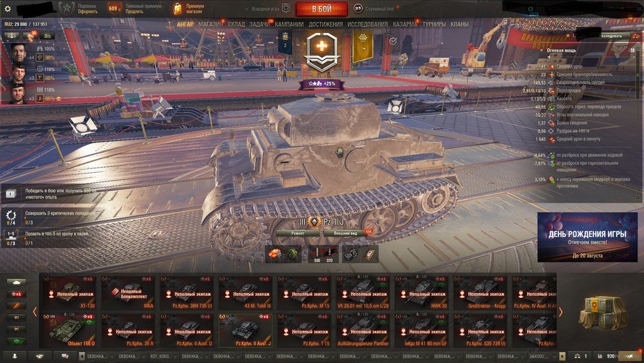The image size is (644, 363).
Task: Switch to the МАГАЗИН tab
Action: (x=211, y=25)
